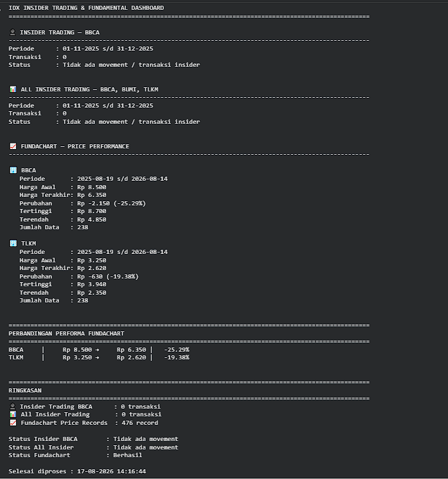
Task: Click TLKM ticker in the Perbandingan comparison table
Action: pos(16,357)
